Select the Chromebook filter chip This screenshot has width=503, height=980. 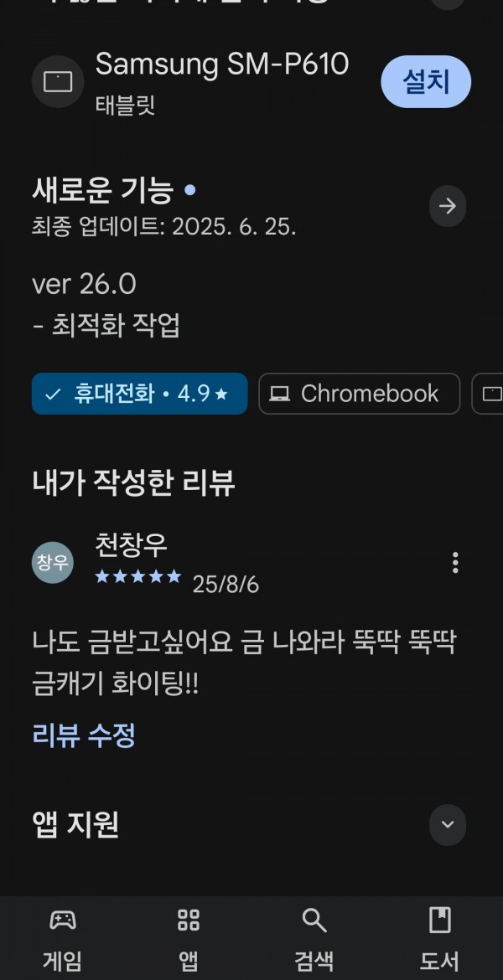359,394
